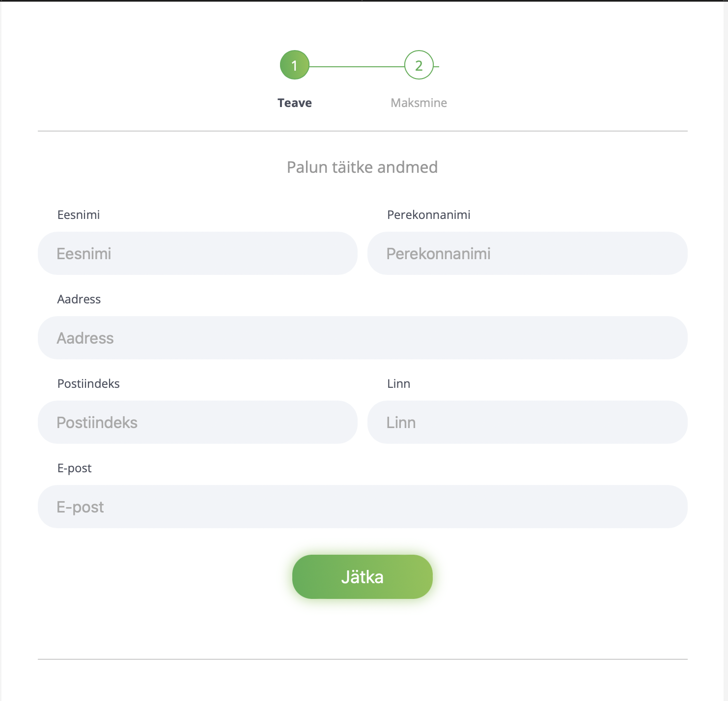Image resolution: width=728 pixels, height=701 pixels.
Task: Focus the Eesnimi input field
Action: (197, 253)
